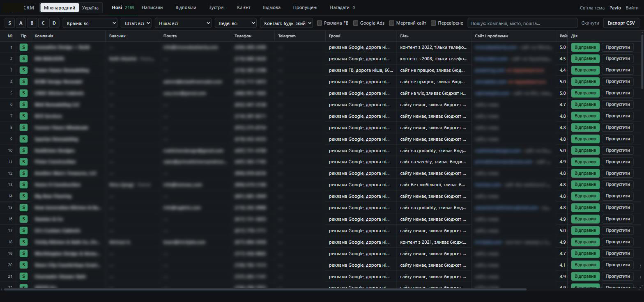The width and height of the screenshot is (644, 302).
Task: Enable the Реклама FB checkbox
Action: coord(320,23)
